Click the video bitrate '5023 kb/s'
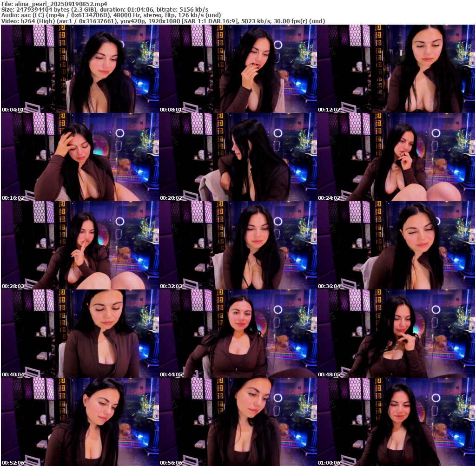The width and height of the screenshot is (476, 466). pyautogui.click(x=255, y=21)
